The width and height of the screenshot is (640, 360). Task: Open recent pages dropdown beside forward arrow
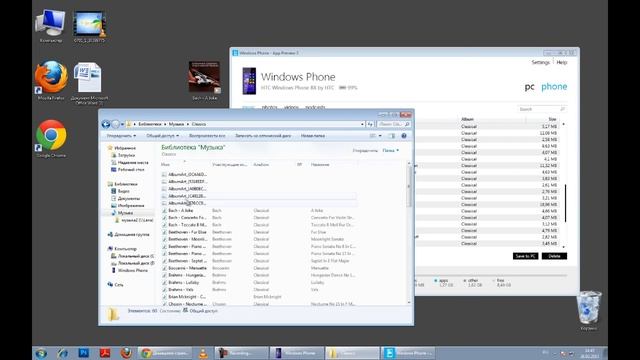pyautogui.click(x=122, y=124)
